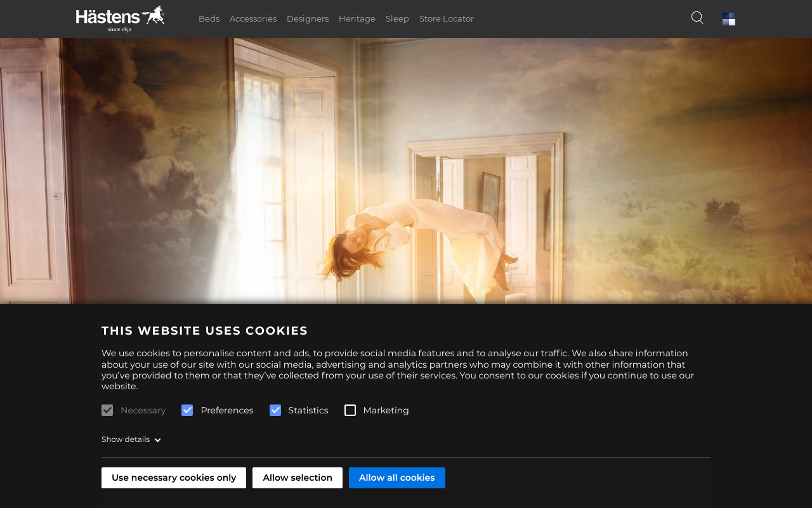
Task: Open the region selector flag icon
Action: coord(729,19)
